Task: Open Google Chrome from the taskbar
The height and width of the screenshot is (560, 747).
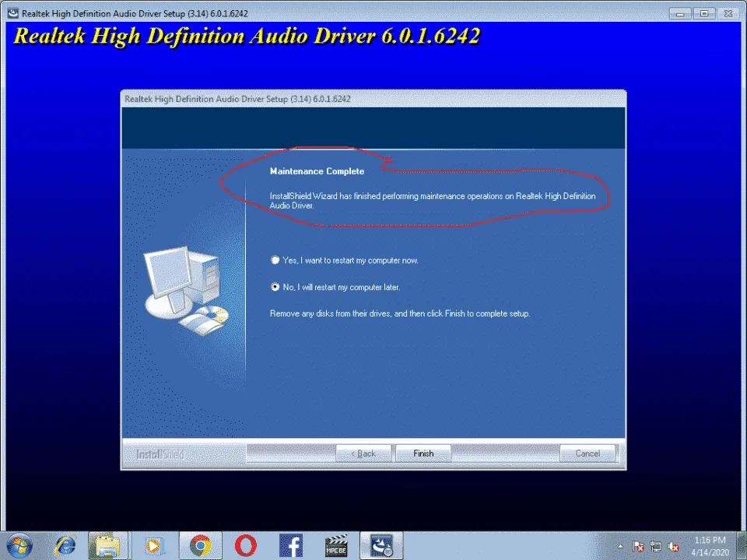Action: [201, 546]
